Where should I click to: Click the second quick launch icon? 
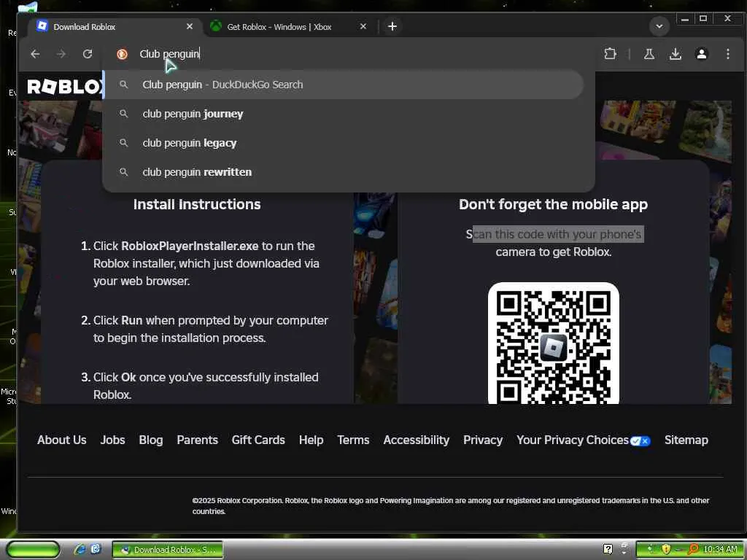tap(96, 549)
